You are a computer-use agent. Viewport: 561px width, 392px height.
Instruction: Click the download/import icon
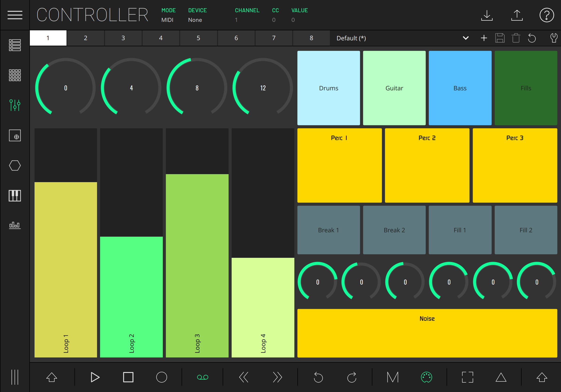click(487, 16)
